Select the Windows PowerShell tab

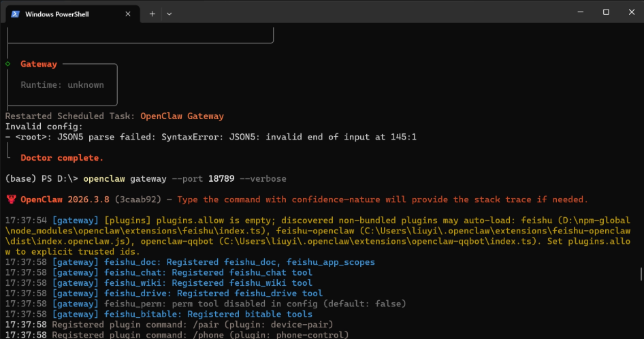tap(73, 14)
